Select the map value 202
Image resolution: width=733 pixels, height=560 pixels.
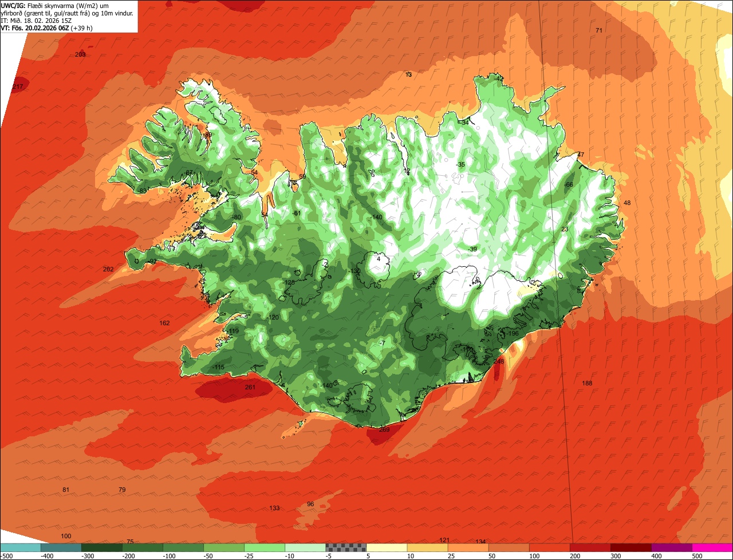pyautogui.click(x=108, y=269)
